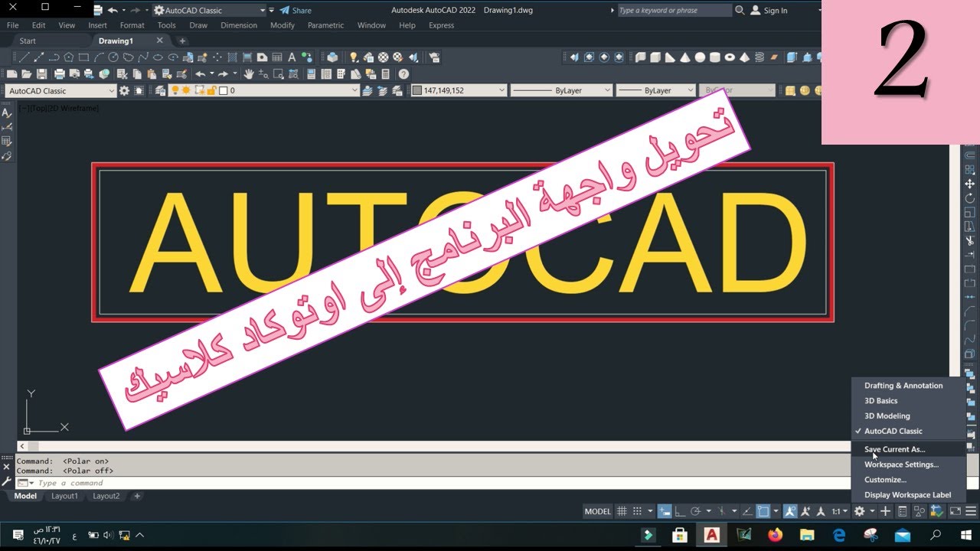Expand polar tracking dropdown arrow in status bar
Viewport: 980px width, 551px height.
click(x=708, y=511)
